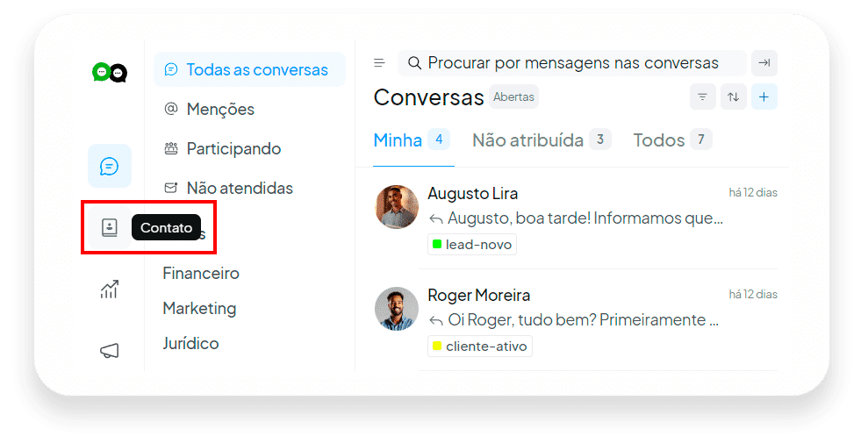
Task: Select the Minha tab
Action: pos(412,140)
